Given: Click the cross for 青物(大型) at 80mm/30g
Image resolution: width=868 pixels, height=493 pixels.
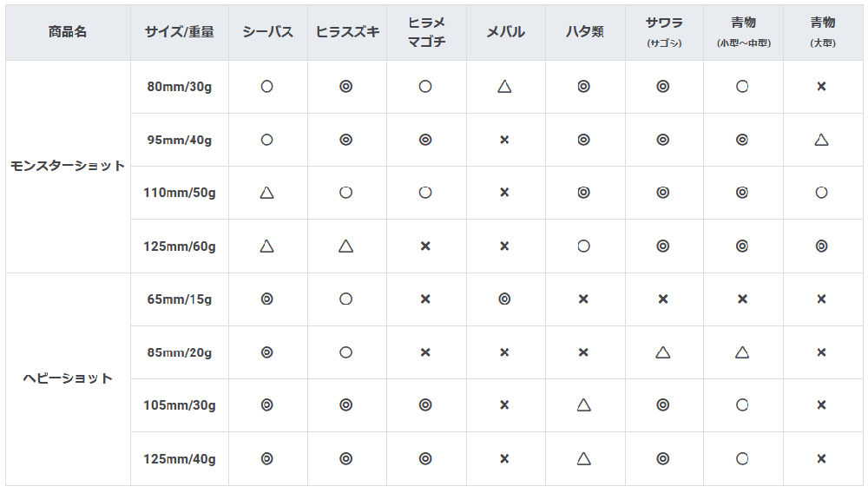Looking at the screenshot, I should click(821, 86).
